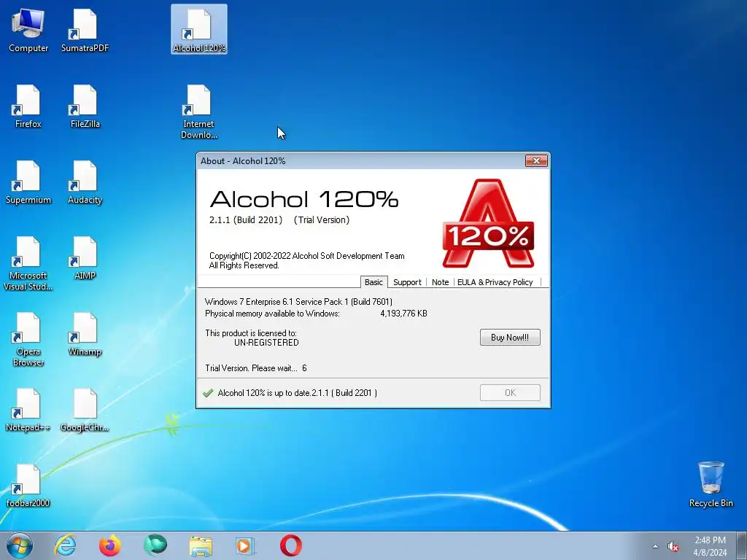Select the Audacity desktop shortcut
747x560 pixels.
pos(85,183)
